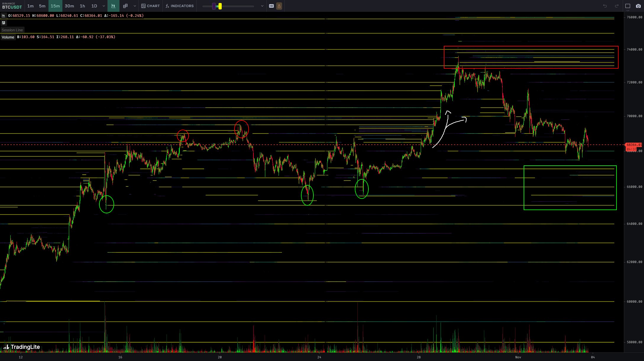Open the INDICATORS menu
Image resolution: width=644 pixels, height=361 pixels.
179,6
